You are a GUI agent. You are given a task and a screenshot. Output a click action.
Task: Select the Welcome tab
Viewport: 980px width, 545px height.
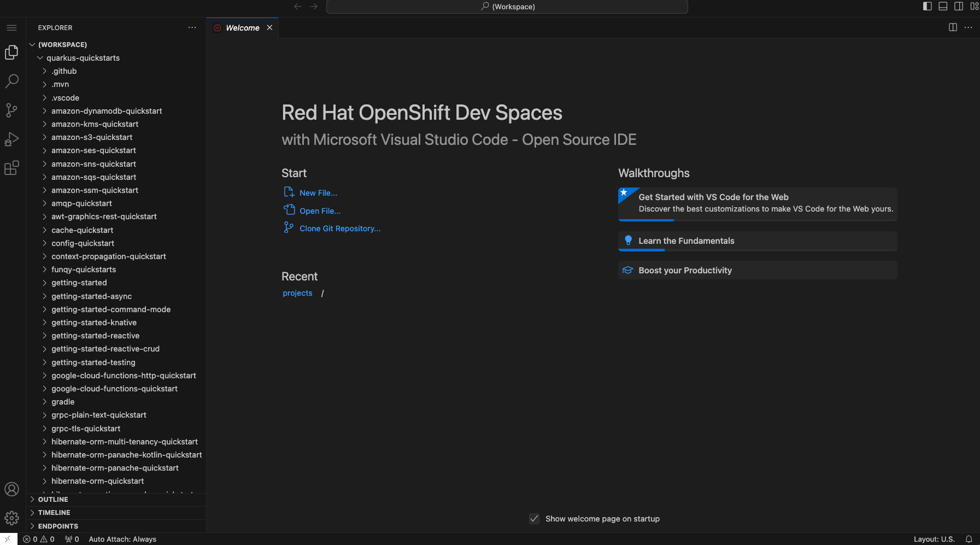(243, 28)
